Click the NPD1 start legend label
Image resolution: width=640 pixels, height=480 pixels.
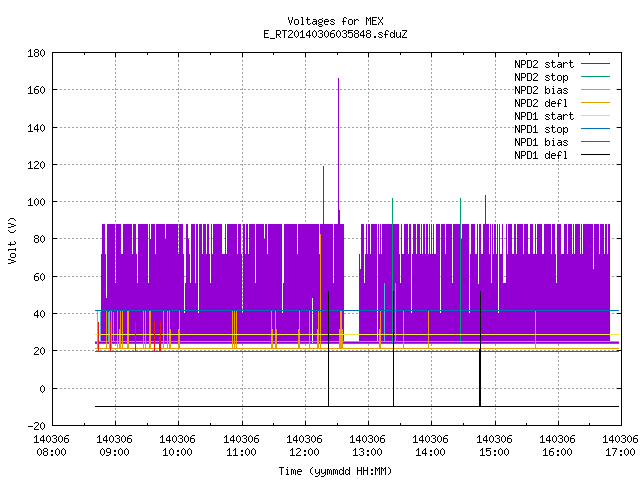coord(544,116)
